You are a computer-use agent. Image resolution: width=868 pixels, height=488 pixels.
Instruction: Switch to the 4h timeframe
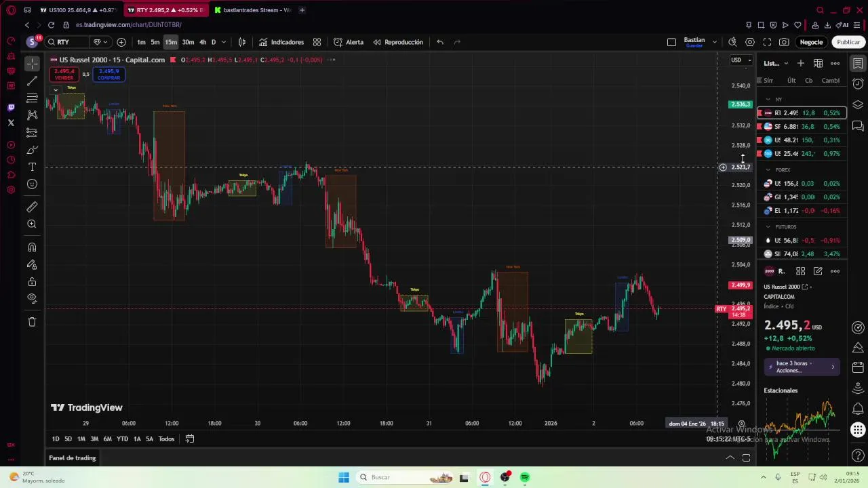[x=203, y=42]
